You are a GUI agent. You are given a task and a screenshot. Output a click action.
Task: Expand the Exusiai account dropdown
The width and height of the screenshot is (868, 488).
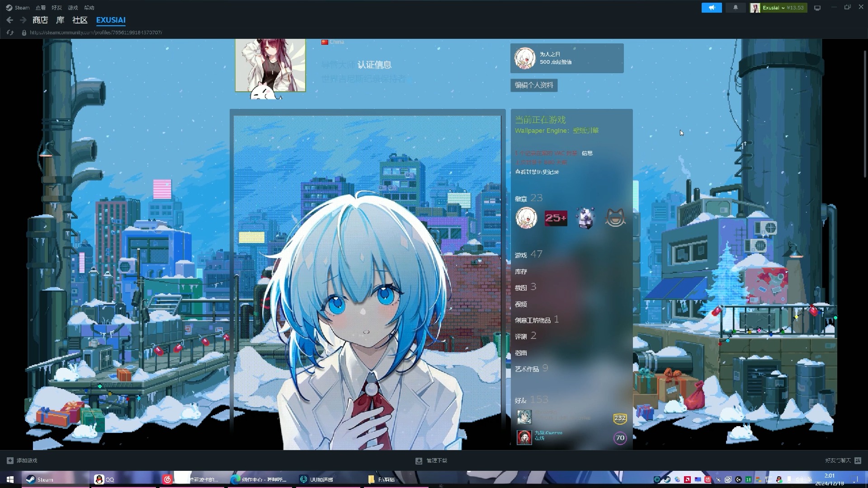click(x=783, y=8)
